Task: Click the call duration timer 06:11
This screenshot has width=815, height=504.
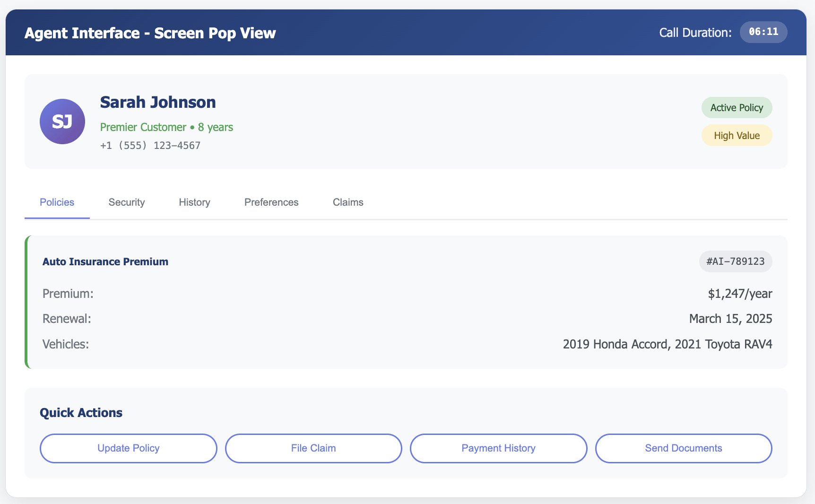Action: 763,32
